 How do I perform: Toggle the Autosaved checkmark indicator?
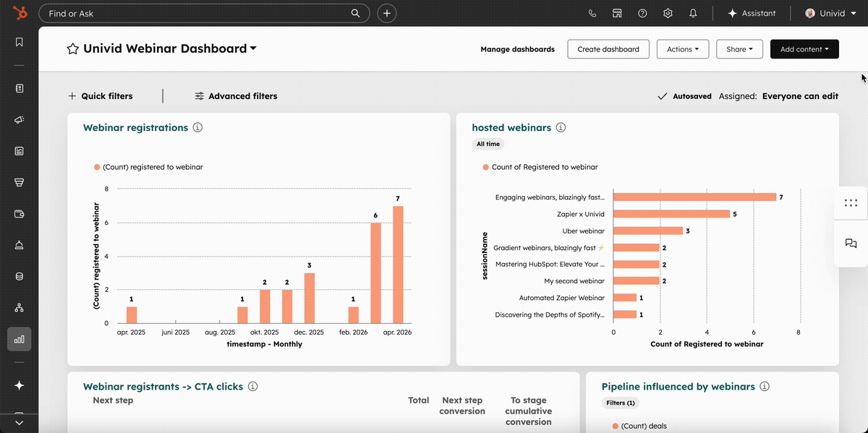click(662, 95)
